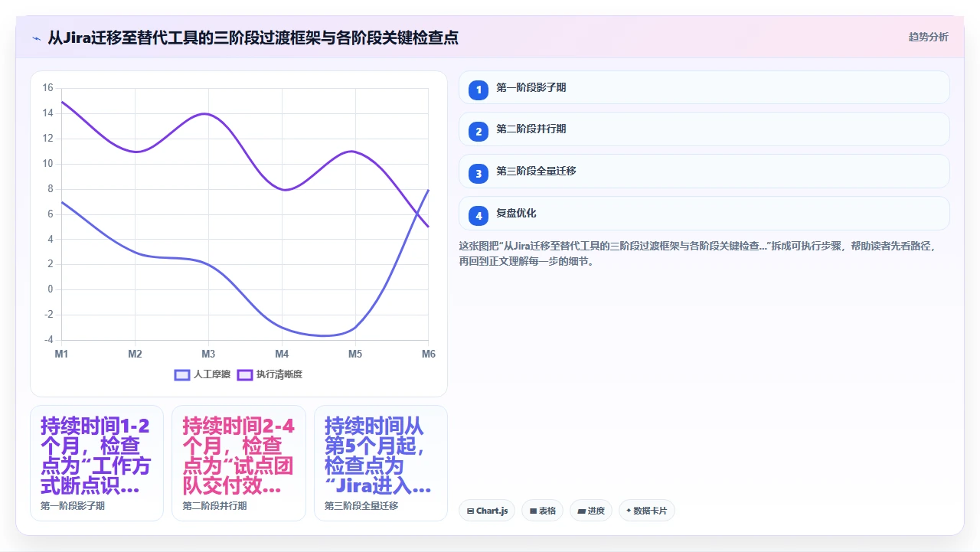Image resolution: width=980 pixels, height=552 pixels.
Task: Click the M4 x-axis label
Action: coord(282,354)
